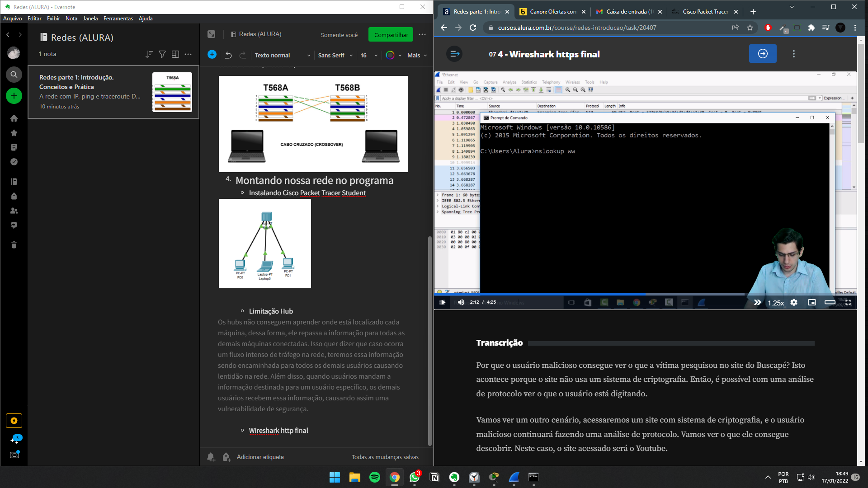
Task: Open Texto normal paragraph style dropdown
Action: [x=283, y=55]
